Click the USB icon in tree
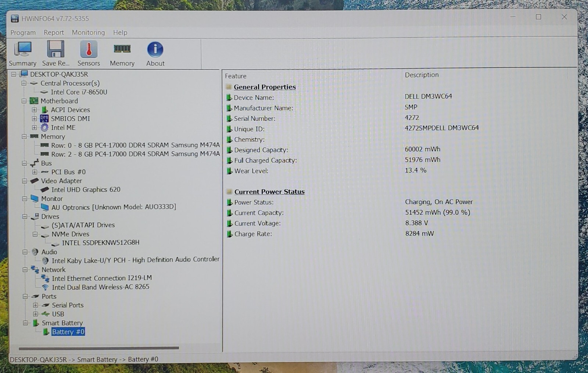 pyautogui.click(x=46, y=314)
